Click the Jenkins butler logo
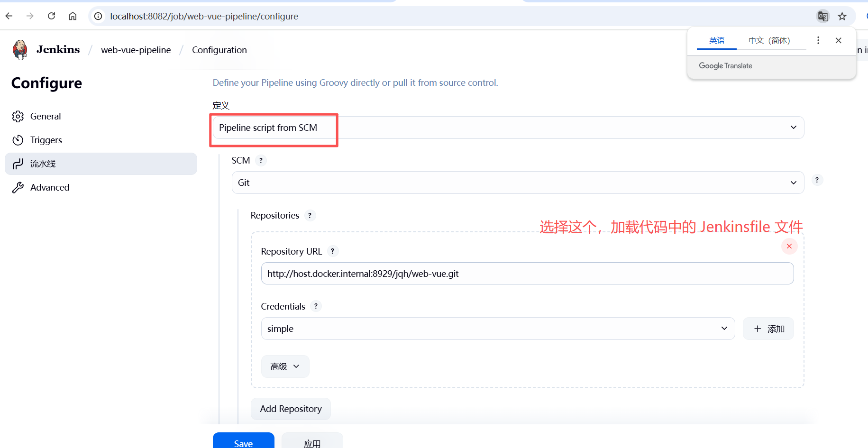 [x=20, y=50]
